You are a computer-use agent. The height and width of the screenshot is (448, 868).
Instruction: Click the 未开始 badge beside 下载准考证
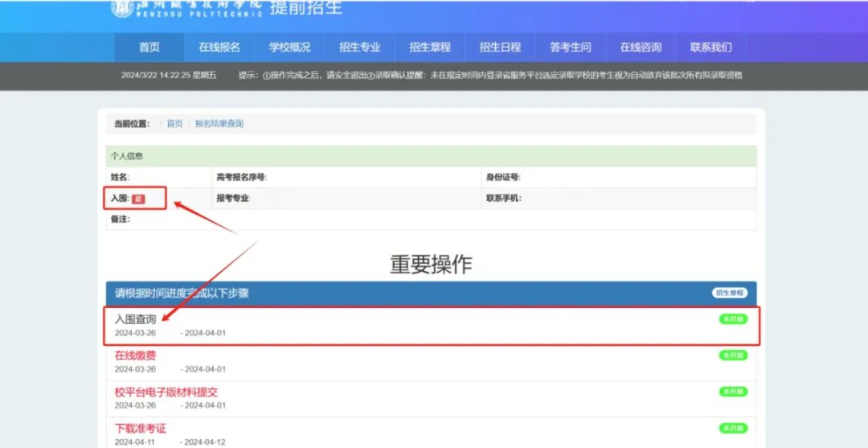pos(732,428)
